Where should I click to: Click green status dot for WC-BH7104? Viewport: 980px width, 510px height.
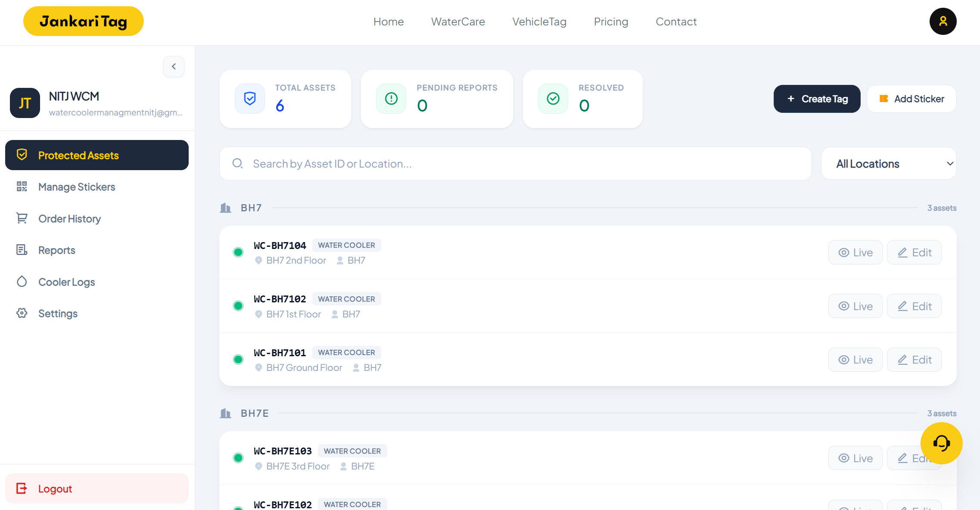238,252
